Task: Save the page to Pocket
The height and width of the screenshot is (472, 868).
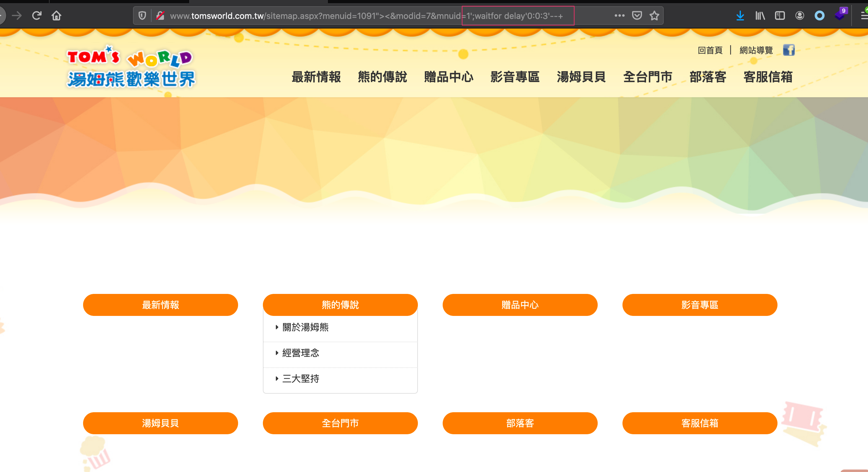Action: pyautogui.click(x=637, y=15)
